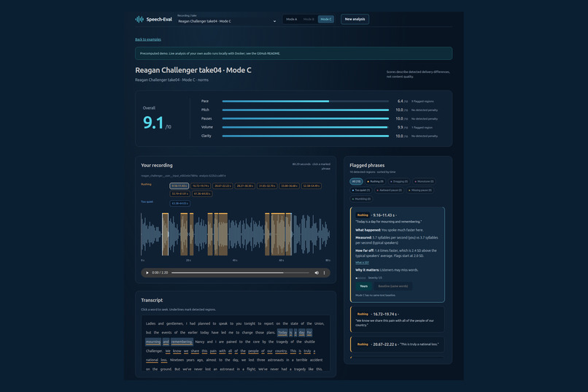Filter flagged phrases by Awkward pause (0)
Screen dimensions: 588x392
coord(390,191)
